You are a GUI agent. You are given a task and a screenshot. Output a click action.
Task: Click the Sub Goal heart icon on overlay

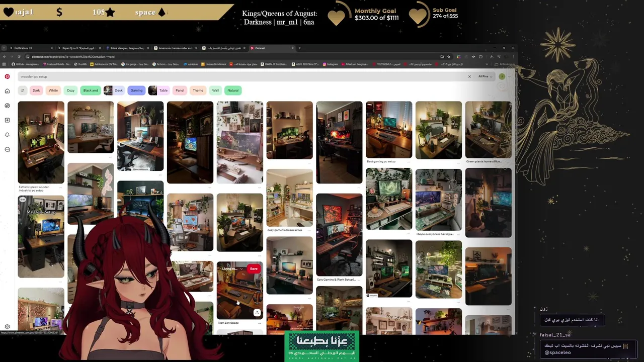pyautogui.click(x=418, y=16)
